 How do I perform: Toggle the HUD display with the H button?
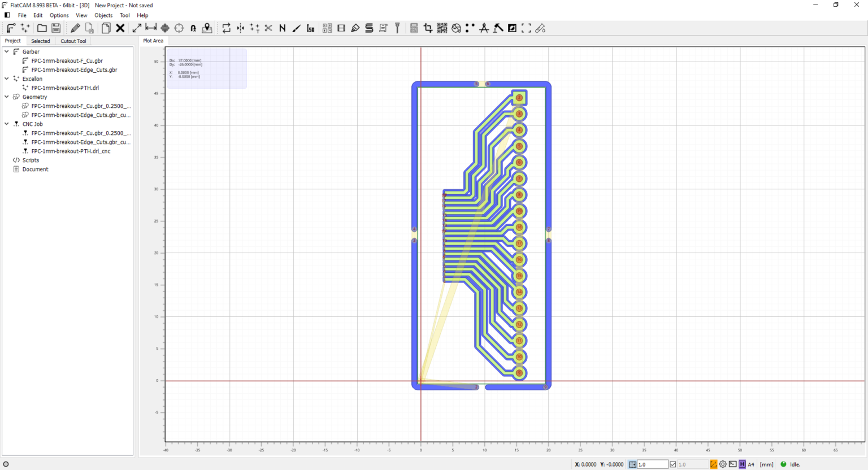[741, 464]
